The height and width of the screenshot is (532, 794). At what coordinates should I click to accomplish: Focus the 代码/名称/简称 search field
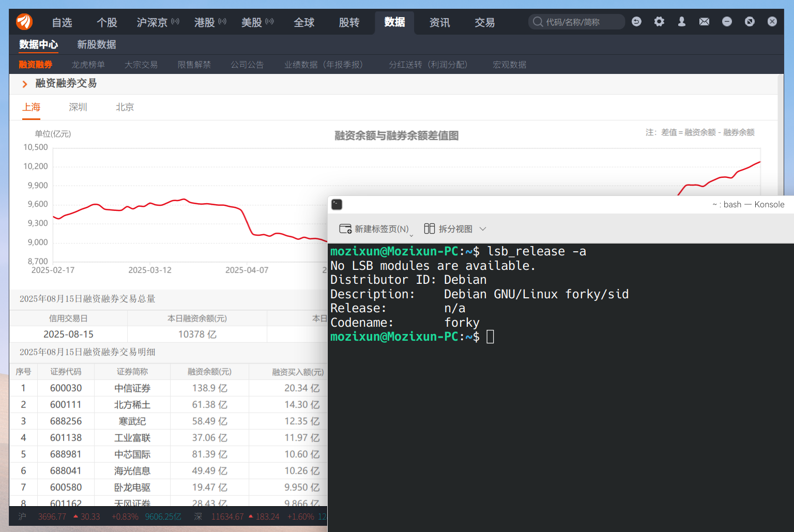(x=576, y=22)
